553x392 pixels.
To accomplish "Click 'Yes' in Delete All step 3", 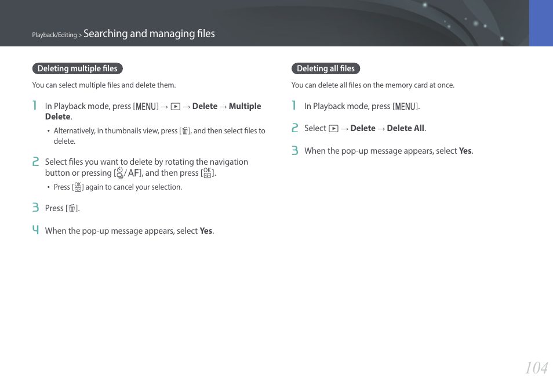I will pyautogui.click(x=465, y=151).
